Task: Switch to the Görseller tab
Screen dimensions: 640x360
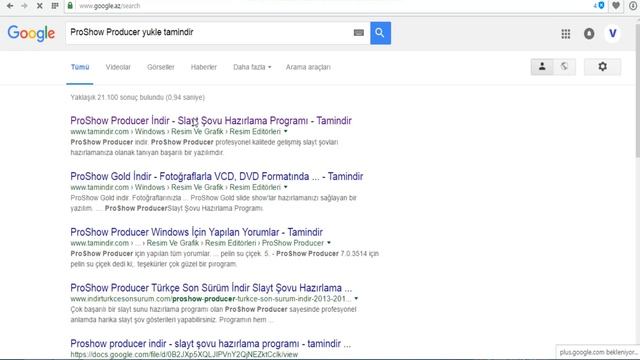Action: pos(160,67)
